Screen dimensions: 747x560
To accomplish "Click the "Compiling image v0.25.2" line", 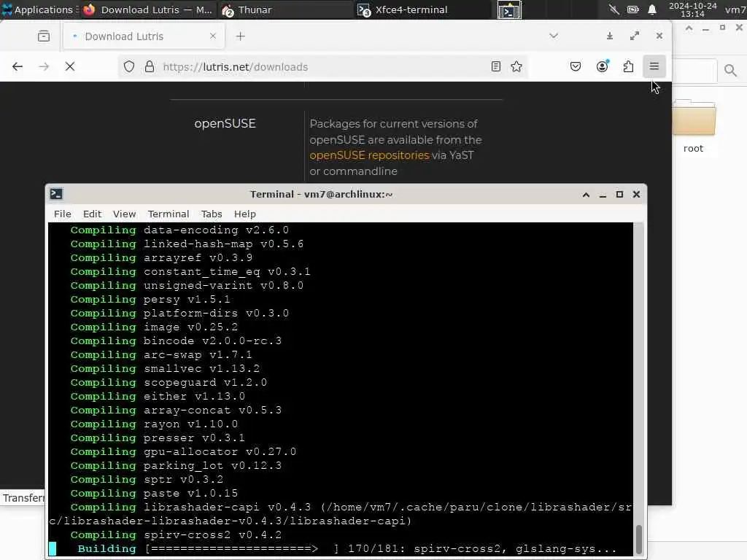I will [x=155, y=327].
